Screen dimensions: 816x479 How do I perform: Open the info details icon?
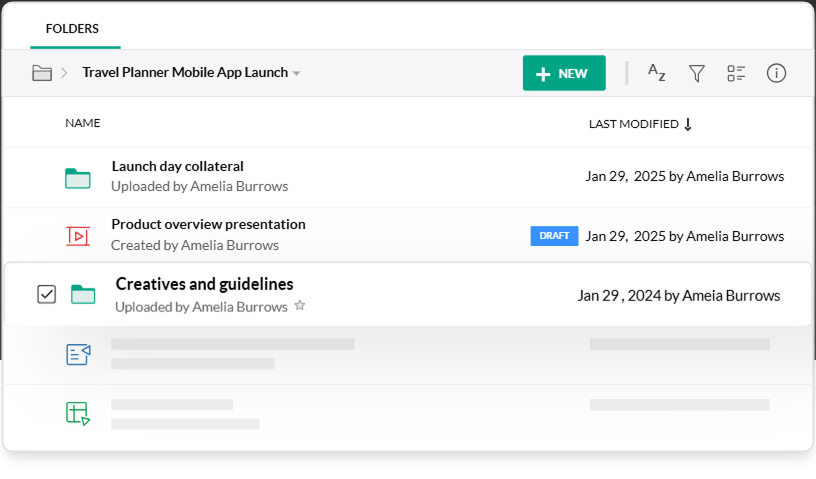pos(776,73)
